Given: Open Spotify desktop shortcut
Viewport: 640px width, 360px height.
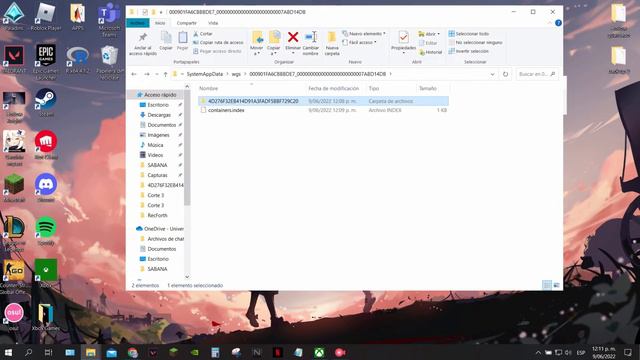Looking at the screenshot, I should click(45, 231).
